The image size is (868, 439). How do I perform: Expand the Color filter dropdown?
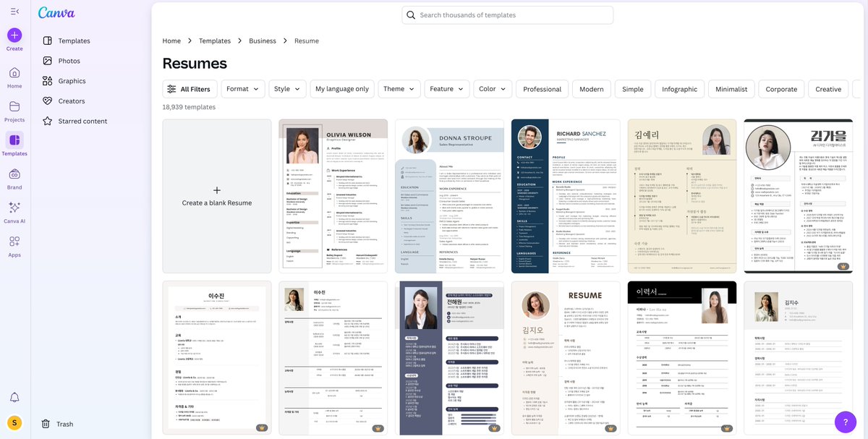[x=493, y=89]
